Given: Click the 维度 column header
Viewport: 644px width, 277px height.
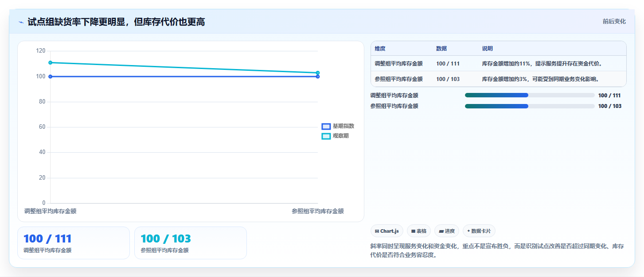Looking at the screenshot, I should tap(380, 49).
